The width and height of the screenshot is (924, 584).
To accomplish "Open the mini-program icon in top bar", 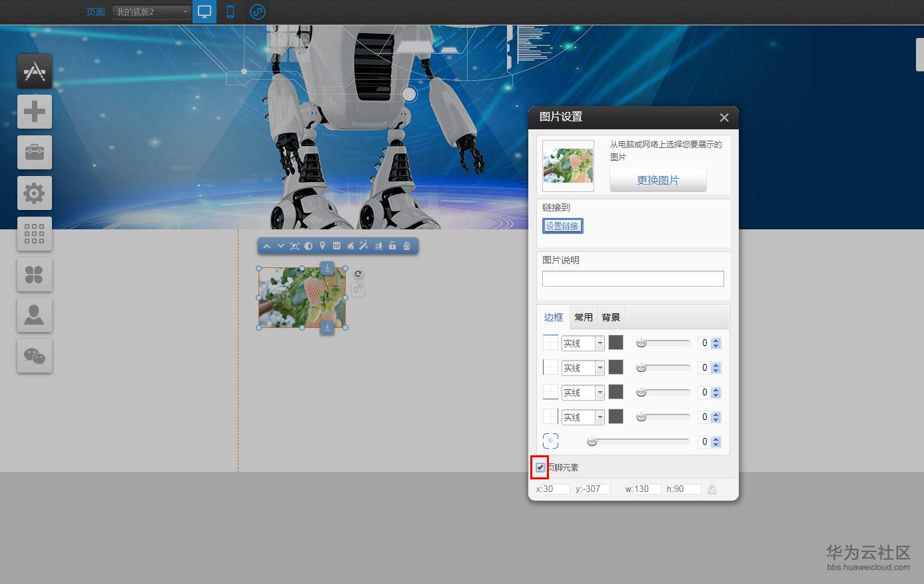I will (x=257, y=12).
